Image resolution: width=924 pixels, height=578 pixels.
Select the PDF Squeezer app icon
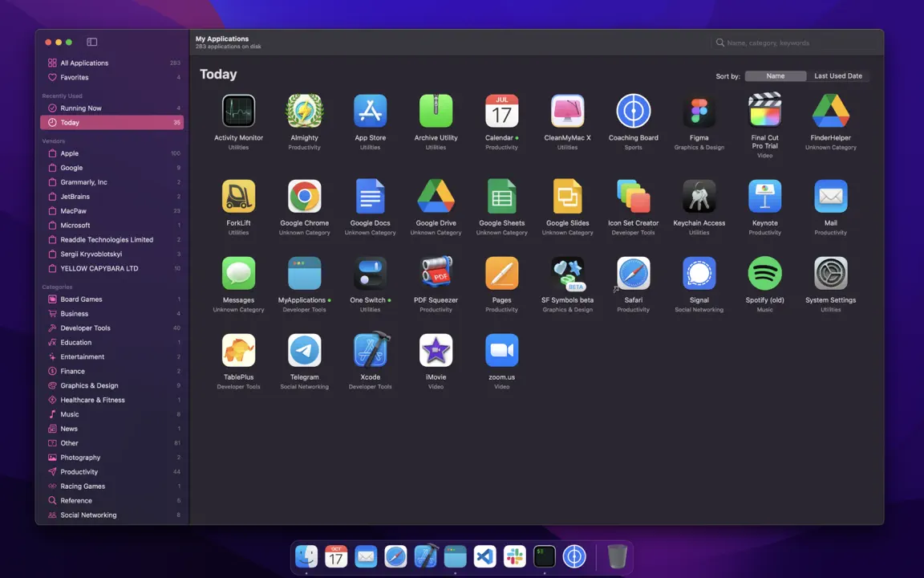(x=436, y=273)
